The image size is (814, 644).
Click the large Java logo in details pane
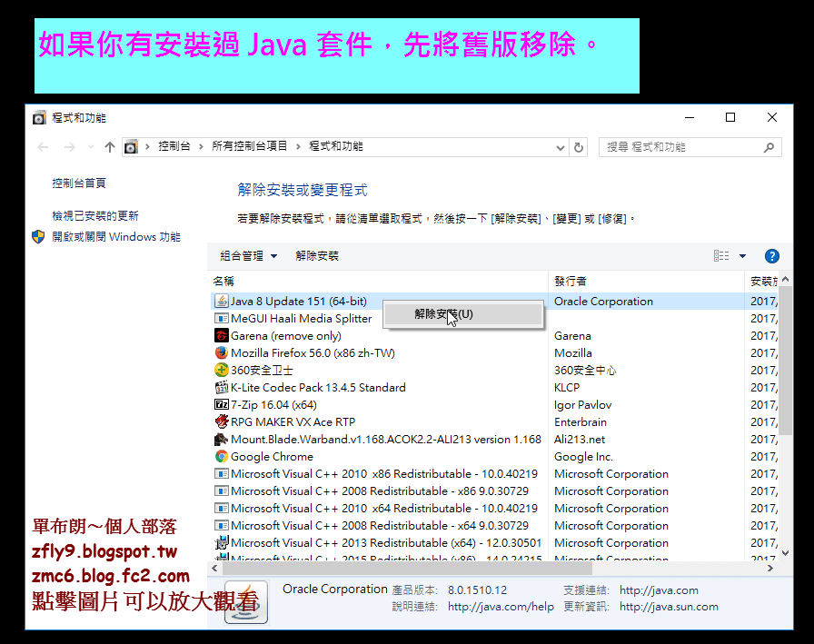pos(246,602)
